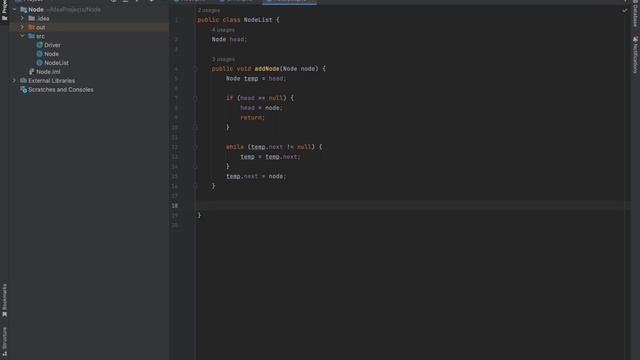
Task: Open the Bookmarks tool window
Action: tap(4, 300)
